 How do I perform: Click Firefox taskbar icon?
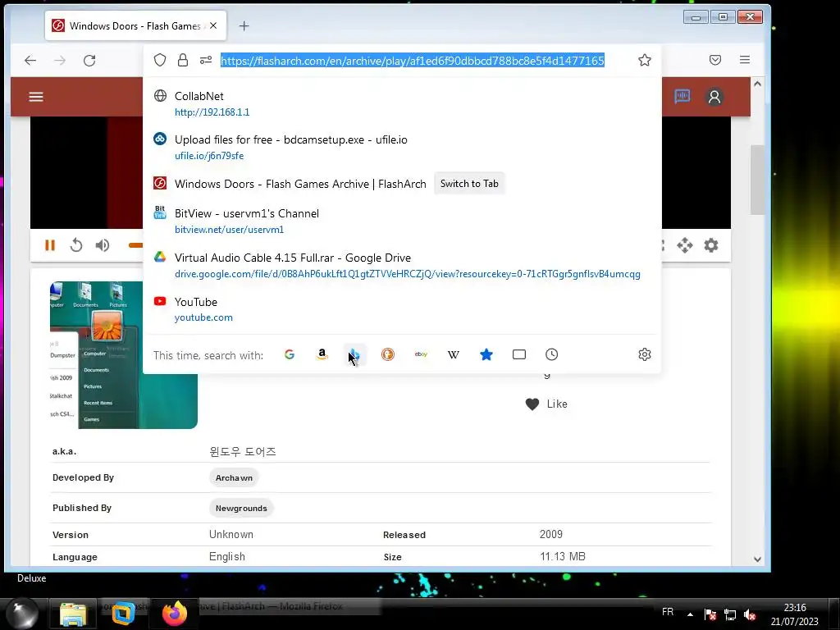pyautogui.click(x=175, y=614)
